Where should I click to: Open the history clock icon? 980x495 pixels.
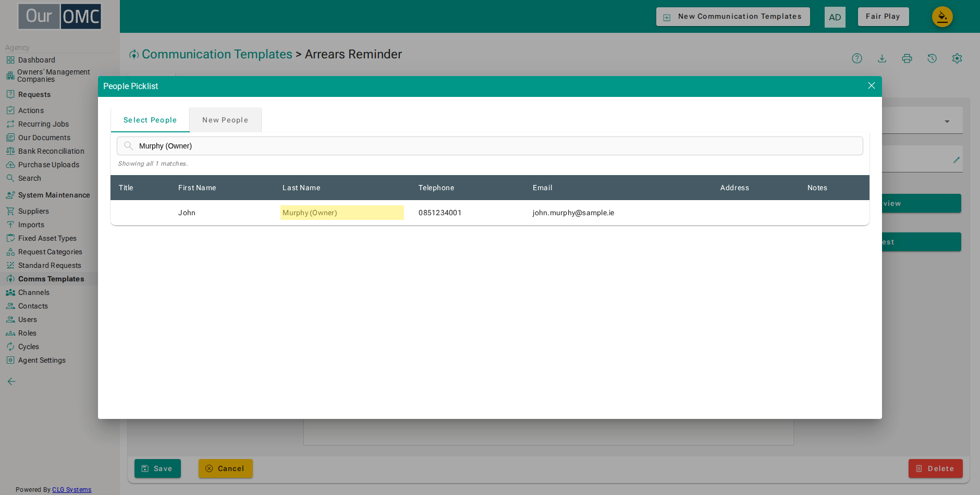point(932,58)
